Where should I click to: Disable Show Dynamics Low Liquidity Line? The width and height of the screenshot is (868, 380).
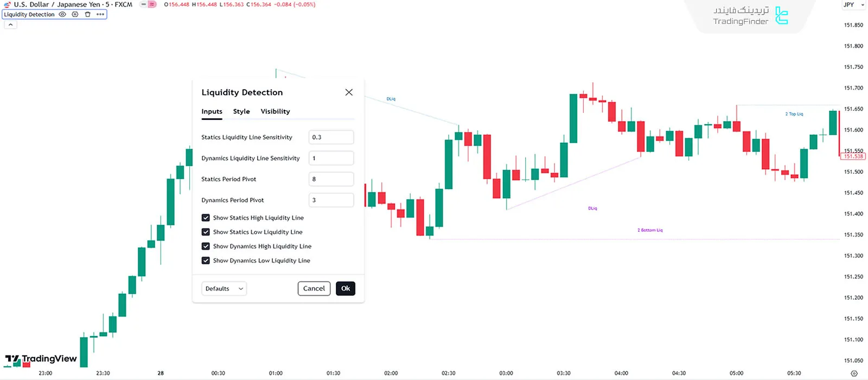coord(206,261)
